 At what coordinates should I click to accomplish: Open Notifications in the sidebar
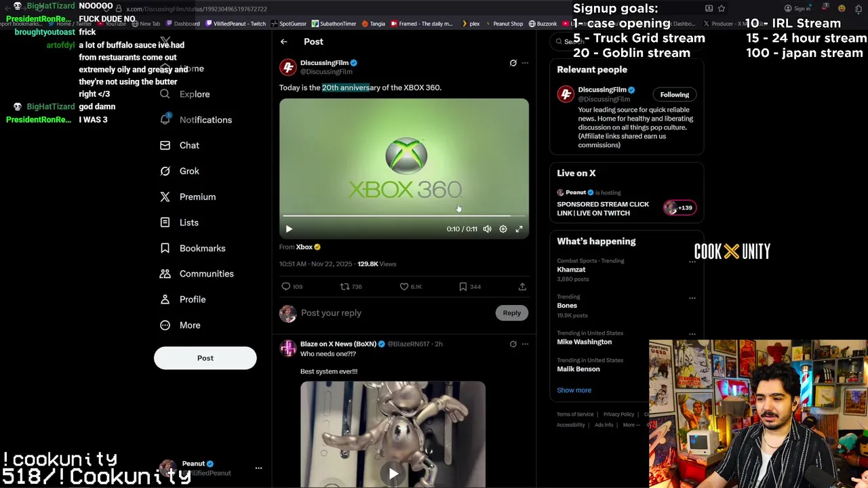click(x=196, y=120)
